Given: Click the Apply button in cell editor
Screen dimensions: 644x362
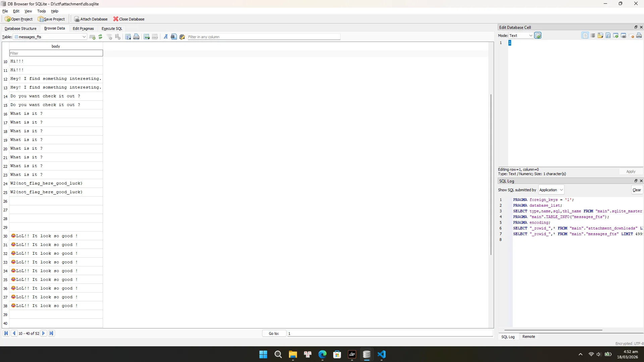Looking at the screenshot, I should pos(631,171).
